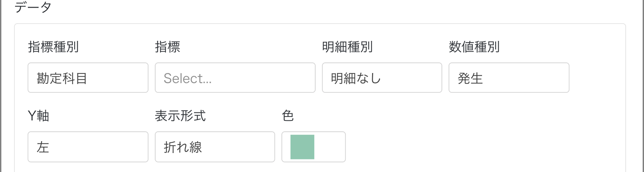Click the 数値種別 field label
644x172 pixels.
coord(474,47)
